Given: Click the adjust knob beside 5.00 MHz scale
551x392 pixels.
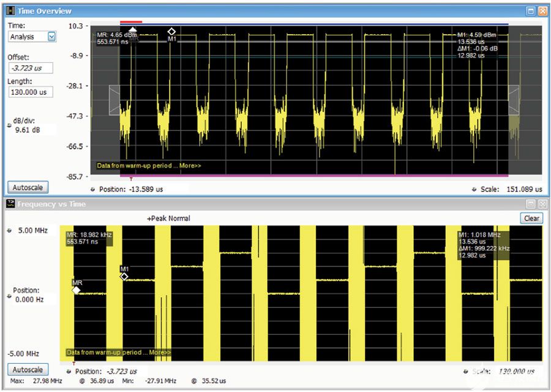Looking at the screenshot, I should coord(7,231).
